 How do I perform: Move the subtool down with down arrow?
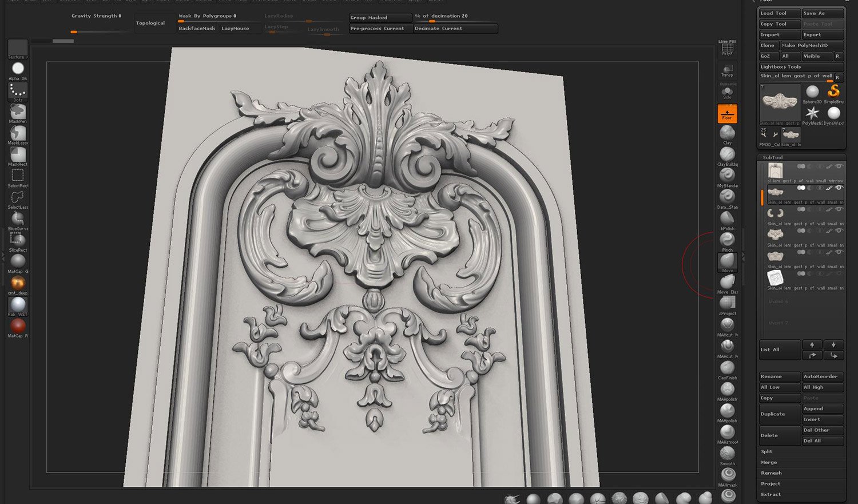coord(833,344)
